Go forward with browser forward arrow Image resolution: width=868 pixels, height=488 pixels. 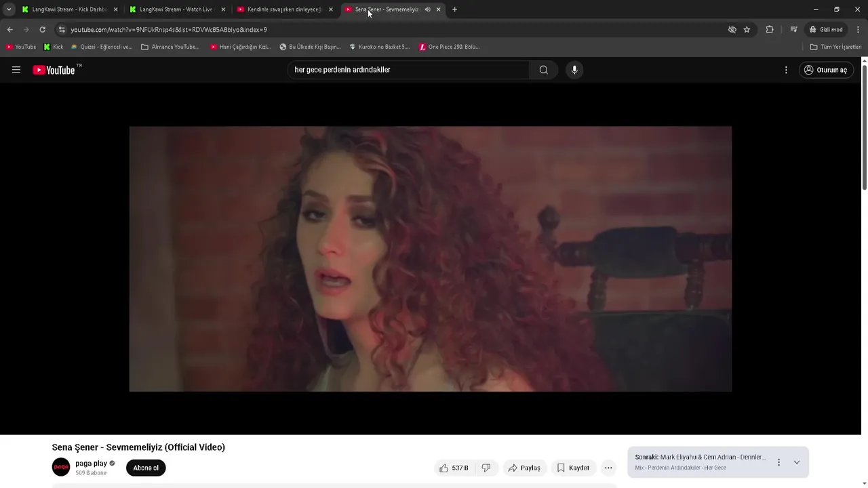click(x=26, y=30)
